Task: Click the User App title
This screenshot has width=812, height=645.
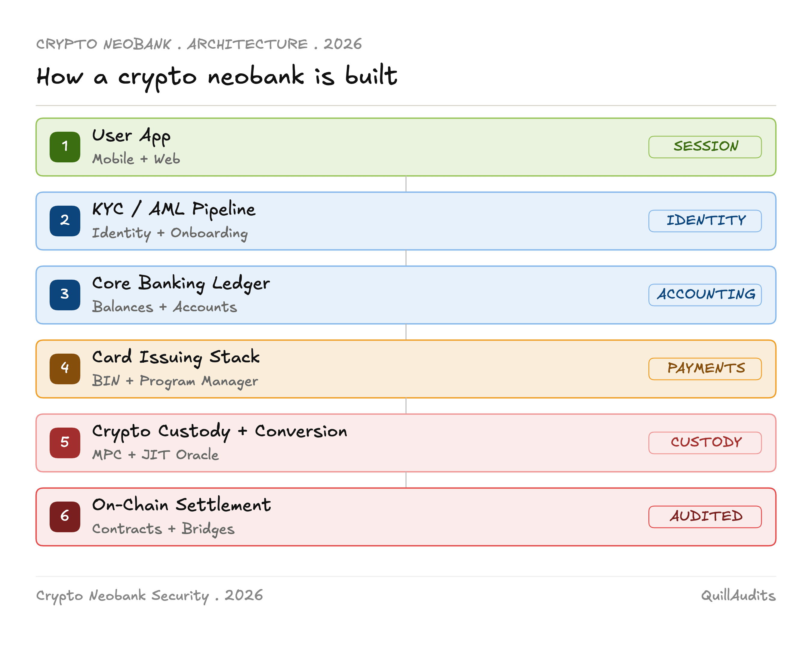Action: point(131,136)
